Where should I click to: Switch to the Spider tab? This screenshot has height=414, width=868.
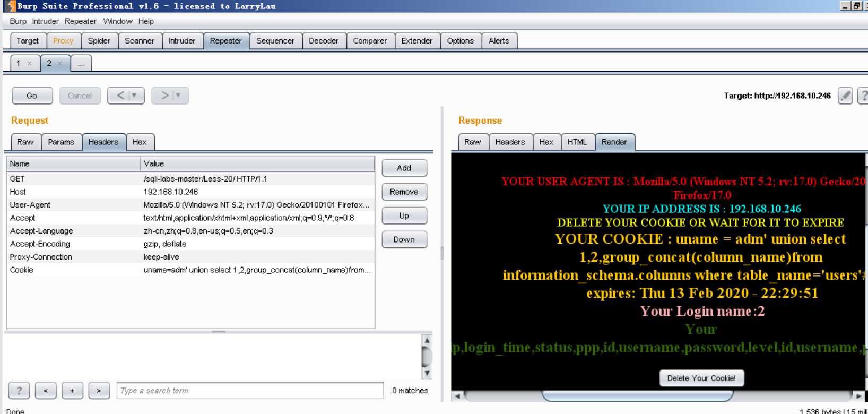[x=99, y=41]
